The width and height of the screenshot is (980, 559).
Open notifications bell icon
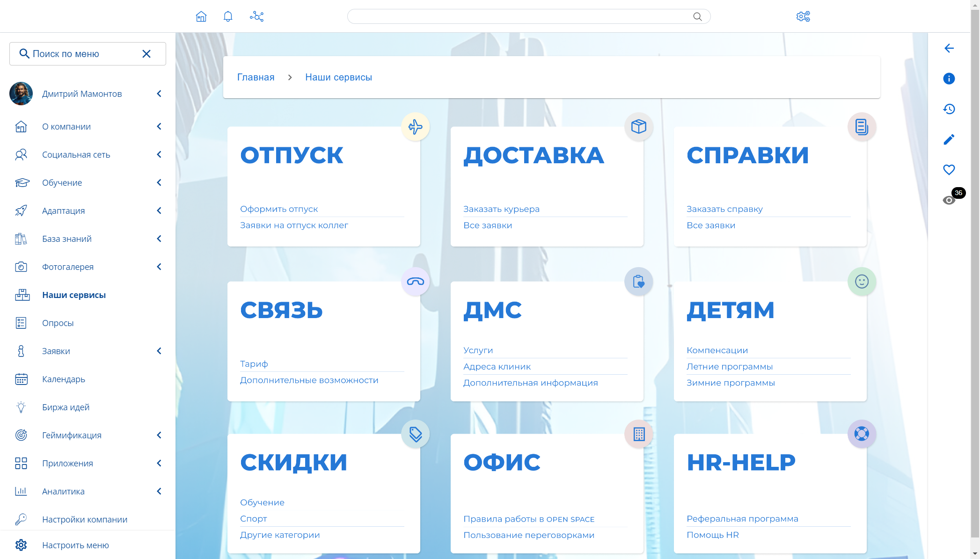[x=228, y=17]
